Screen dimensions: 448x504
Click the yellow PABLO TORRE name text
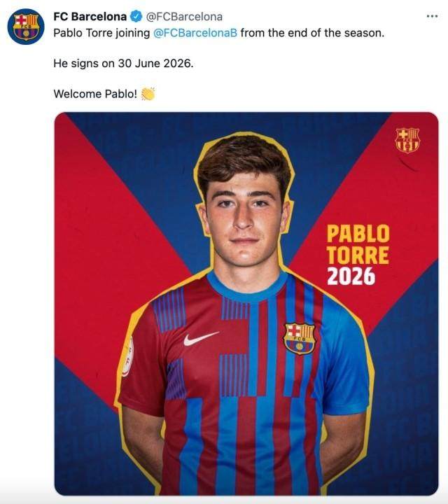click(x=358, y=244)
